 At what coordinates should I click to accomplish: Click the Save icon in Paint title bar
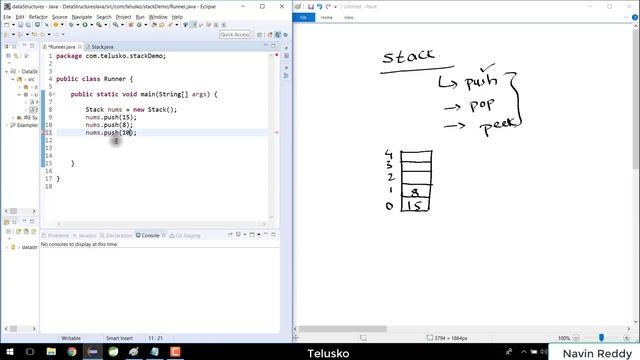coord(311,7)
